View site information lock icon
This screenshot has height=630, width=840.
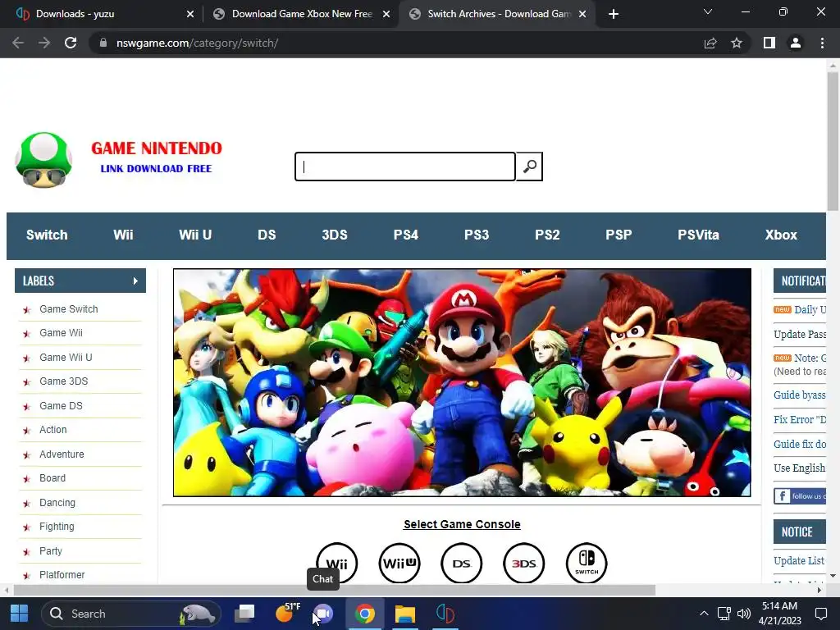(x=103, y=43)
